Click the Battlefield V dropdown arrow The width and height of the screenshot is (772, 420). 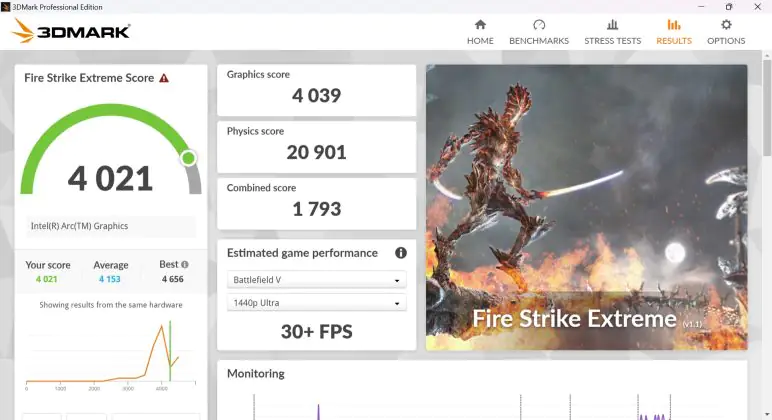point(397,281)
